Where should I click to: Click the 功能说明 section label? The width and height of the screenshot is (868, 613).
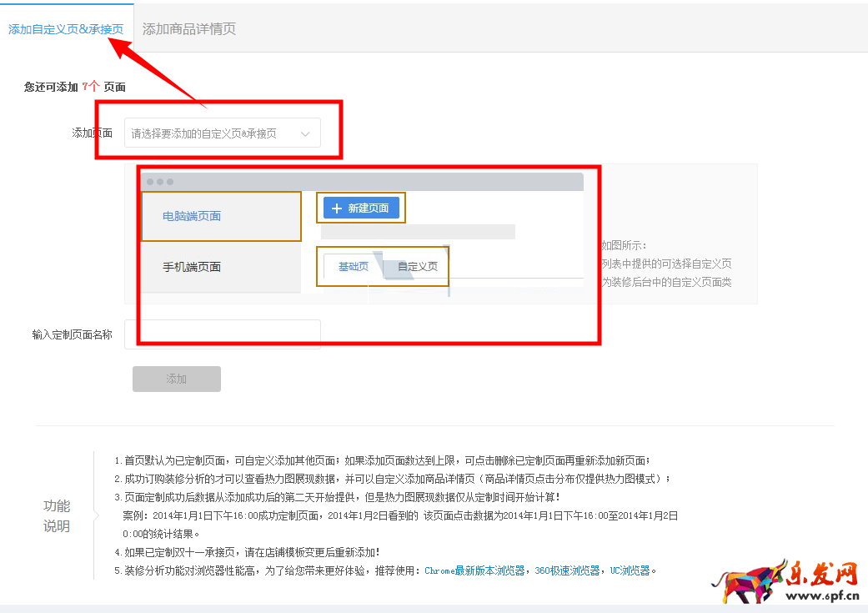(x=57, y=516)
